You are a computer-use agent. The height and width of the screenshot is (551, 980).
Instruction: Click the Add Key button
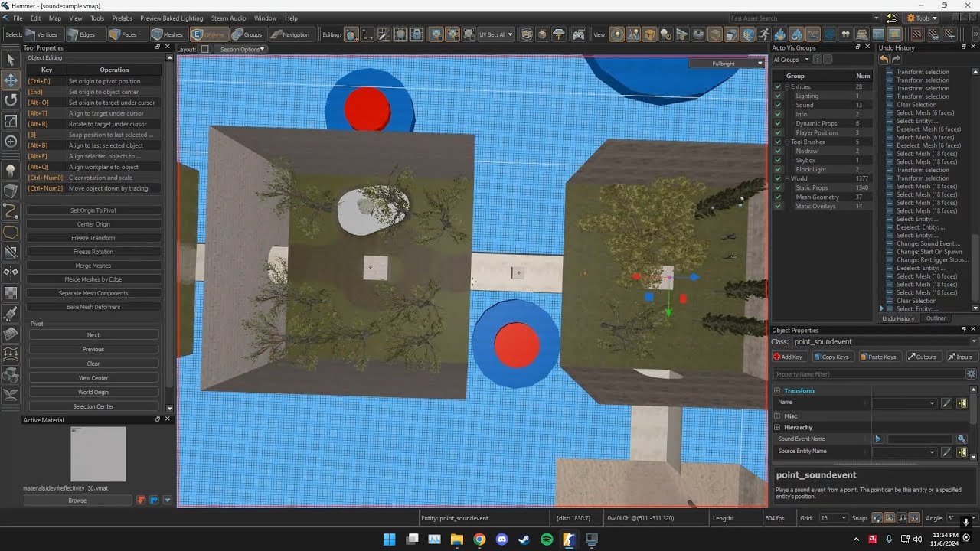[x=789, y=357]
